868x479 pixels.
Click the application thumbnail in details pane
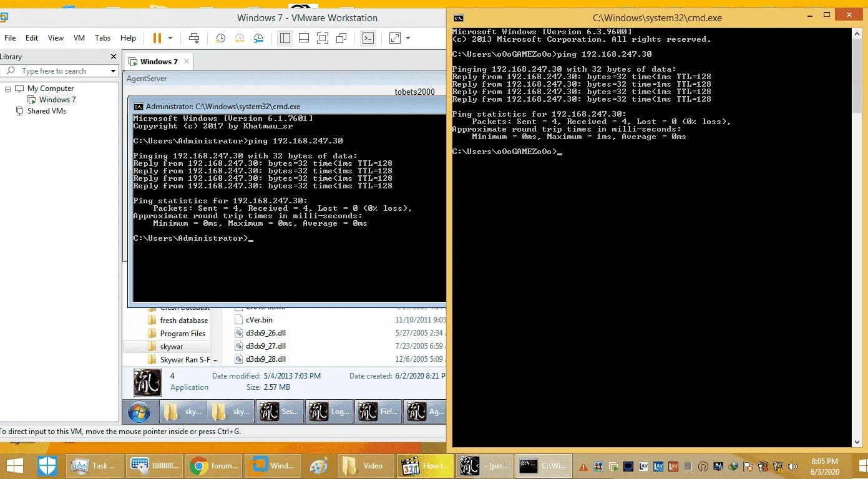tap(147, 382)
